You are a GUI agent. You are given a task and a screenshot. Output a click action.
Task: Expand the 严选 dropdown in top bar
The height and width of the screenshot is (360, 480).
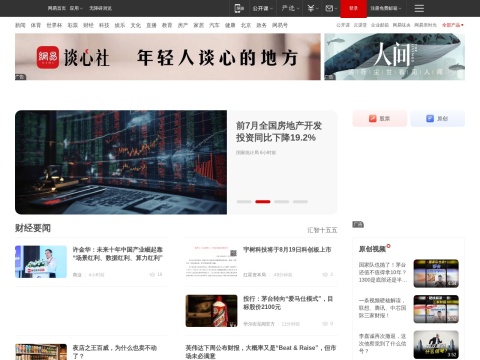click(290, 8)
